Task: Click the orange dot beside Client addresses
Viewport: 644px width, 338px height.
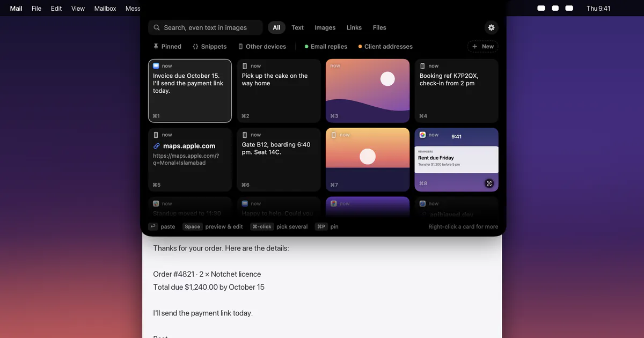Action: [x=360, y=47]
